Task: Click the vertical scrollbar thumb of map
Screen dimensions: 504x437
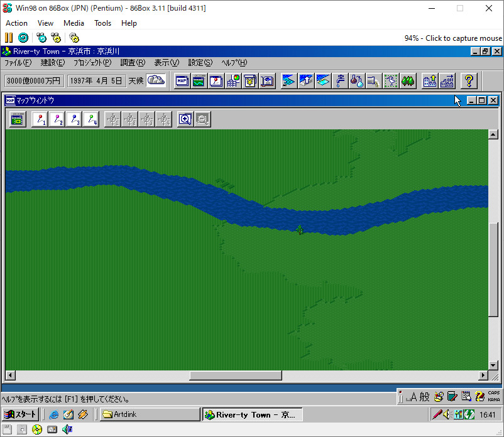Action: pyautogui.click(x=493, y=269)
